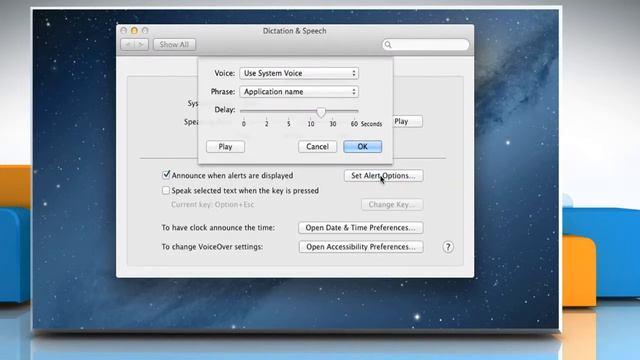
Task: Click the preferences search field
Action: click(x=426, y=44)
